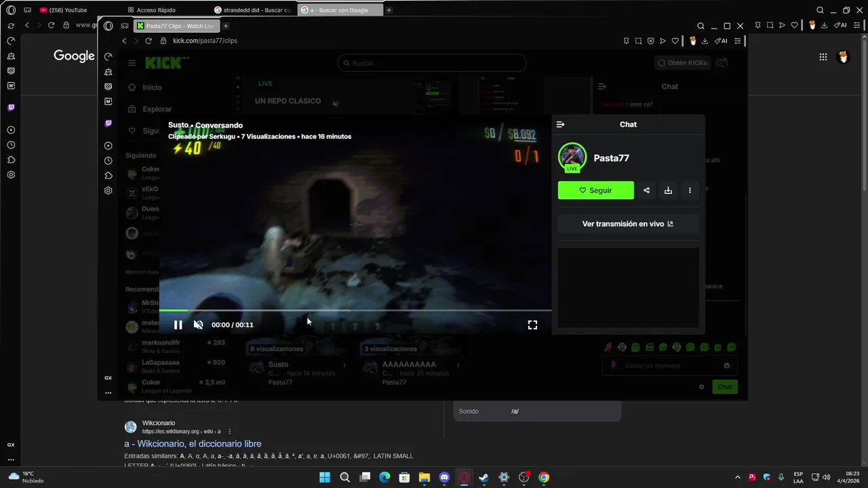Screen dimensions: 868x488
Task: Go back in the Kick browser window
Action: click(x=124, y=41)
